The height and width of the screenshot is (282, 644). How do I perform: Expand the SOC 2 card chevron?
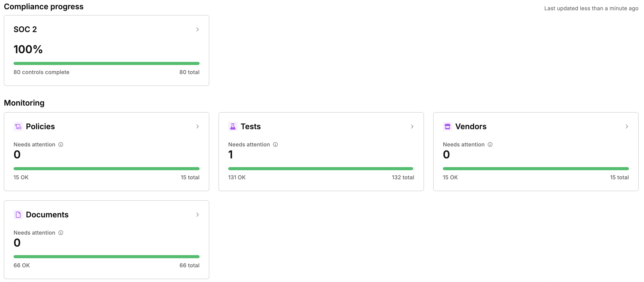[197, 30]
